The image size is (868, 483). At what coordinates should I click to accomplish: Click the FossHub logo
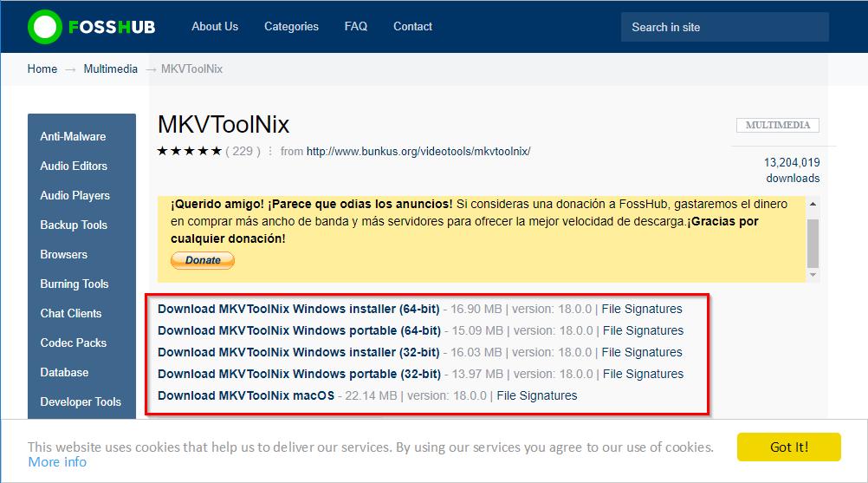tap(92, 27)
